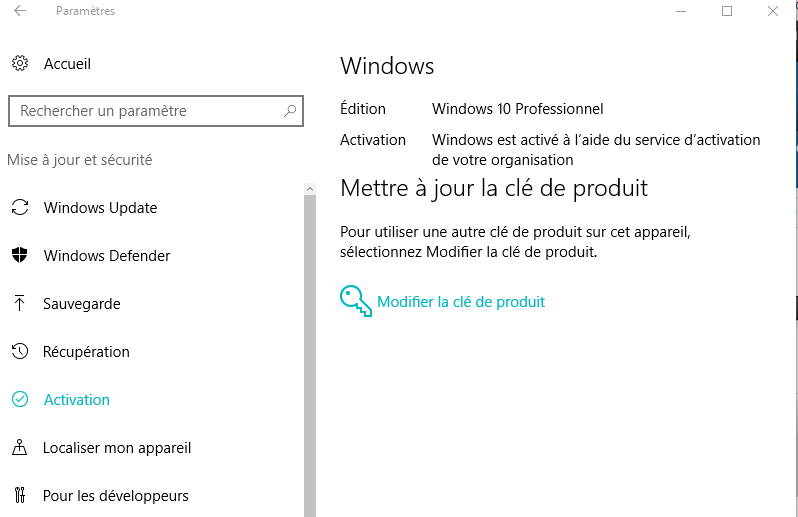
Task: Select the Sauvegarde menu entry
Action: [84, 304]
